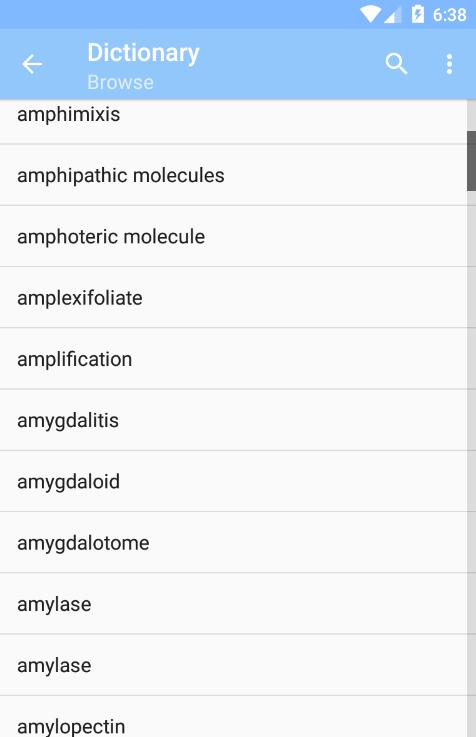Open the search magnifier icon

(396, 63)
